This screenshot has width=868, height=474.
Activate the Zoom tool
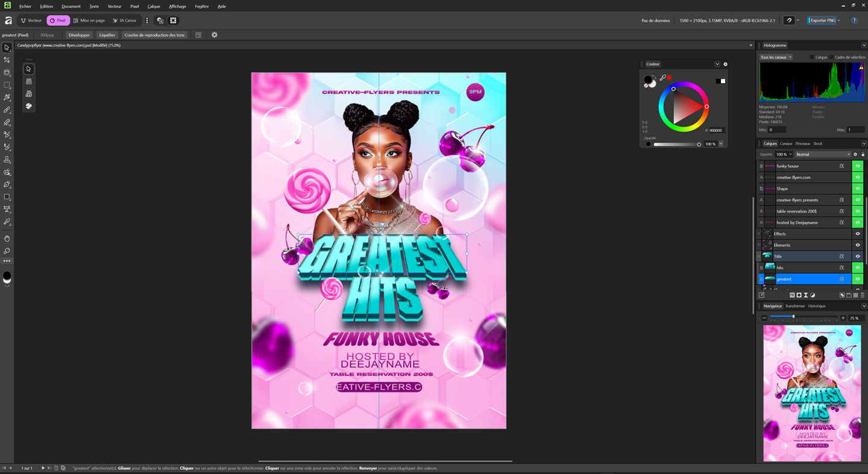7,251
